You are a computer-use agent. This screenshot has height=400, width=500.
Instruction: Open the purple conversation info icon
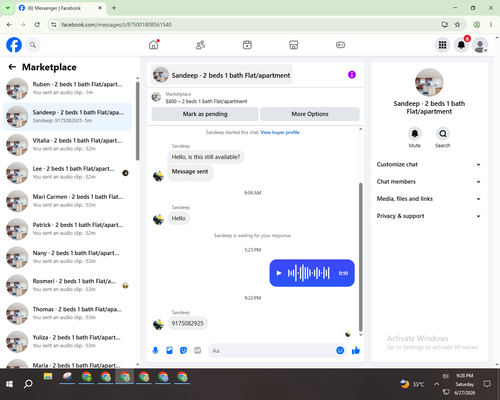point(352,75)
